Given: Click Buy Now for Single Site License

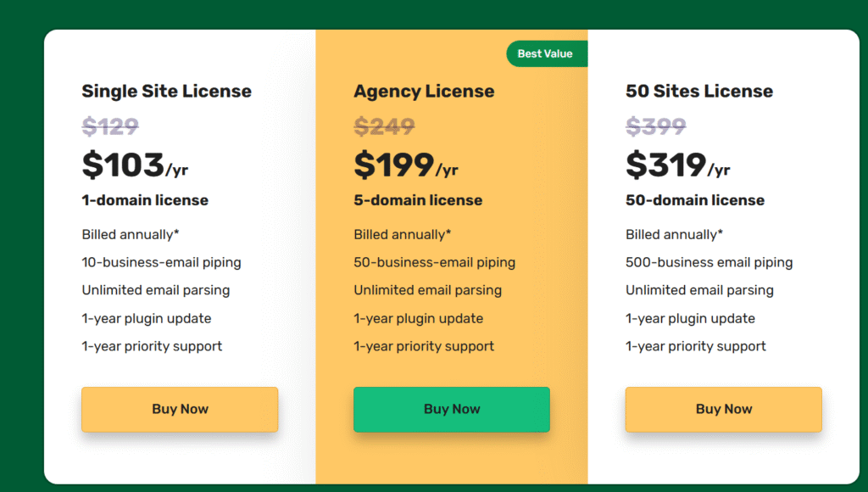Looking at the screenshot, I should pos(180,410).
